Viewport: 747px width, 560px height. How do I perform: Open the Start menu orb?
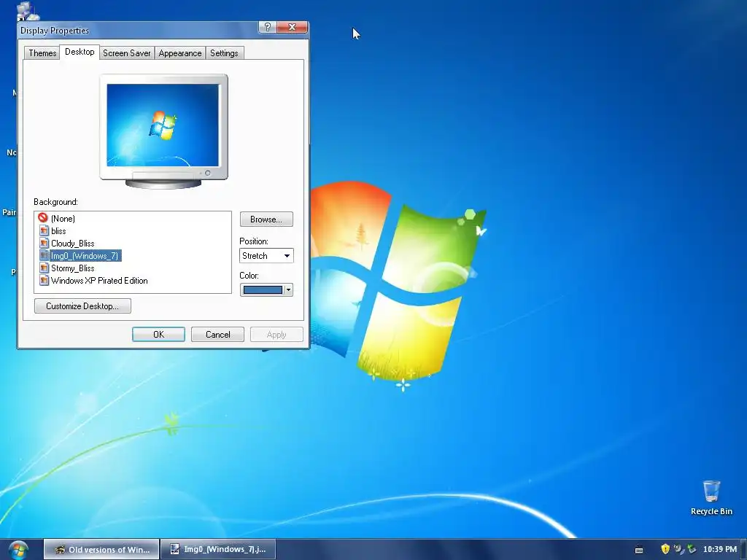coord(18,550)
